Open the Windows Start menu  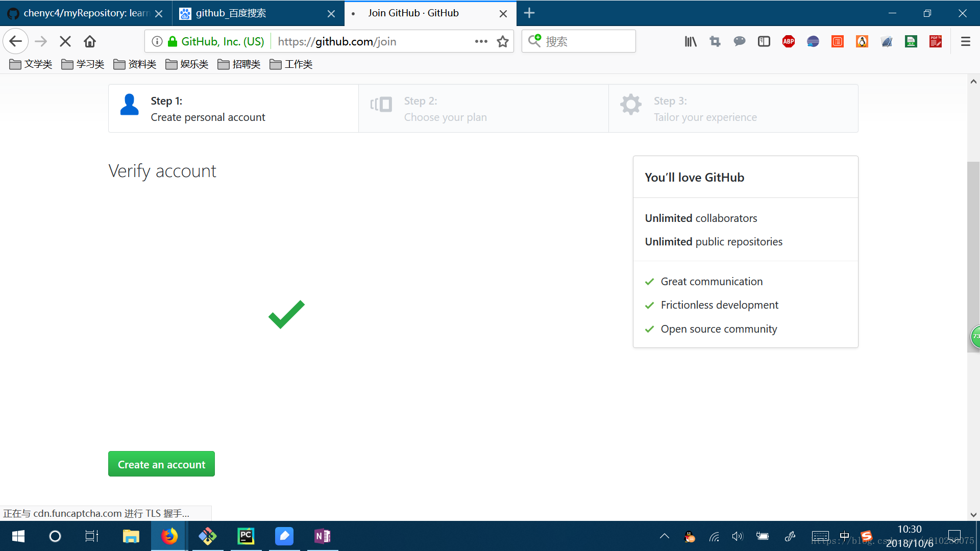pos(18,536)
